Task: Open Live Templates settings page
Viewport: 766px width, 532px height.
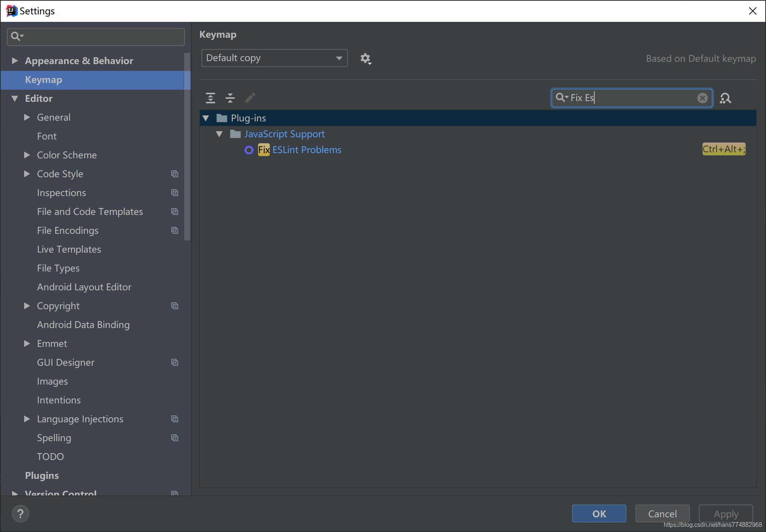Action: tap(69, 249)
